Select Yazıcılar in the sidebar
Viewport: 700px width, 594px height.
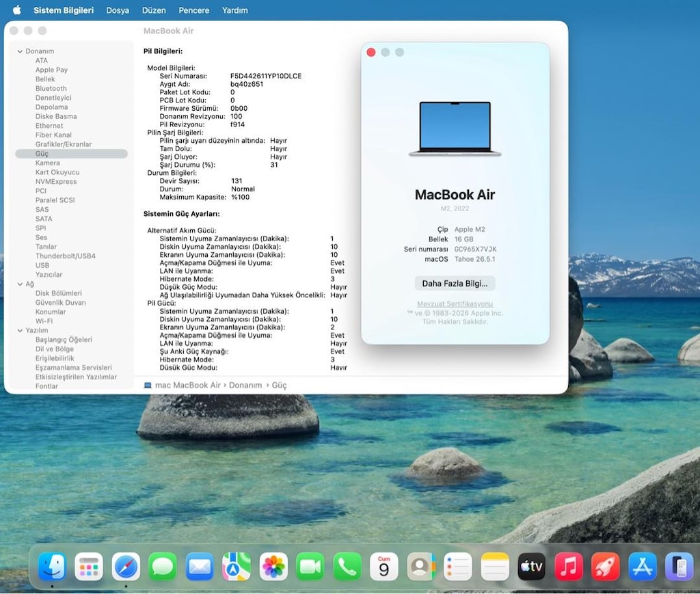49,275
